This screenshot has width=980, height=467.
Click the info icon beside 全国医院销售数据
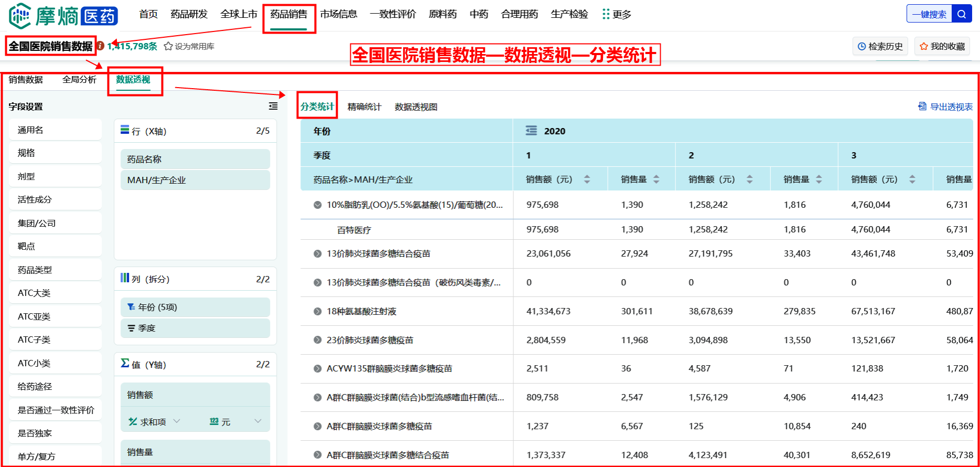coord(100,46)
